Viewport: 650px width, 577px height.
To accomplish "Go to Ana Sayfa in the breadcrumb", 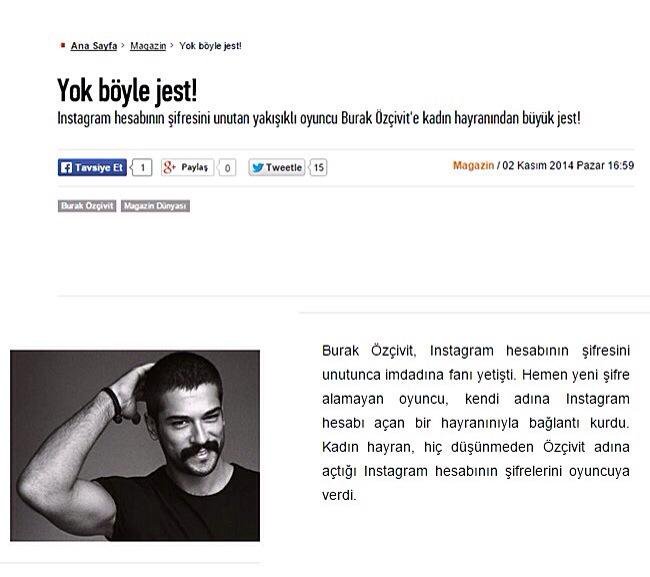I will point(94,46).
